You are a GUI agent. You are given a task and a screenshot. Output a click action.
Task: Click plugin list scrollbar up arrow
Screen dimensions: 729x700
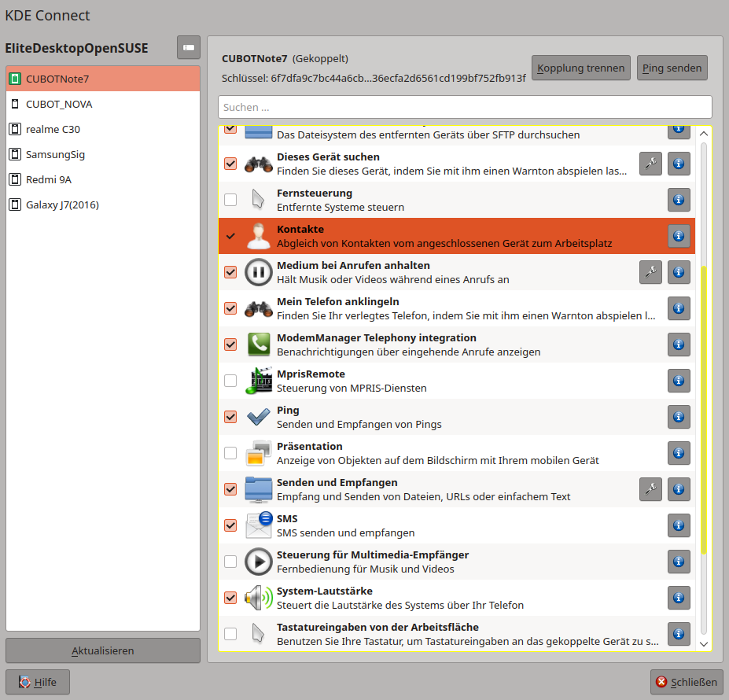(x=703, y=134)
